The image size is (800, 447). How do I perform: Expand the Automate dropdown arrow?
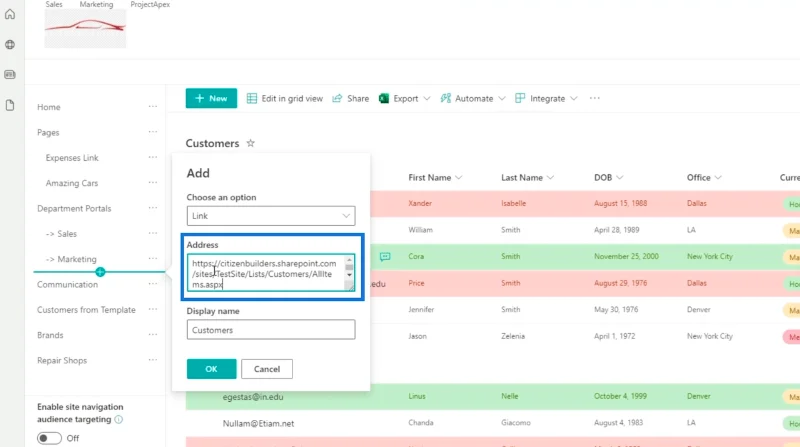tap(502, 98)
